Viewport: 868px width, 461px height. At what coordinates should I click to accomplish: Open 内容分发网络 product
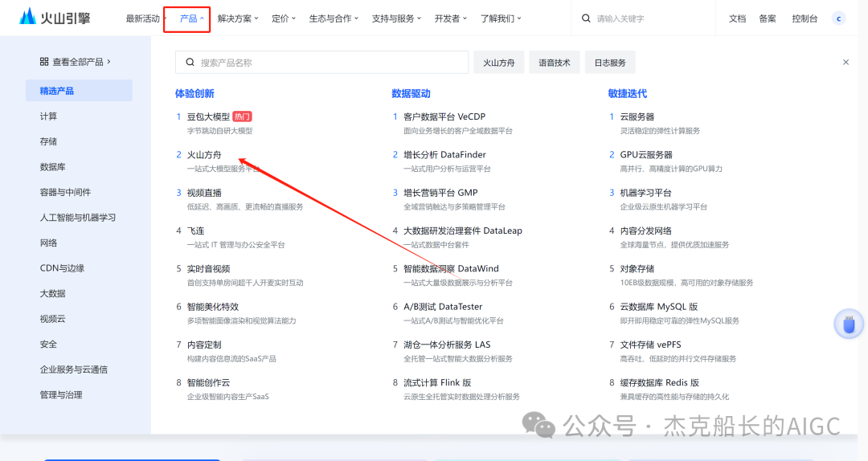[645, 230]
